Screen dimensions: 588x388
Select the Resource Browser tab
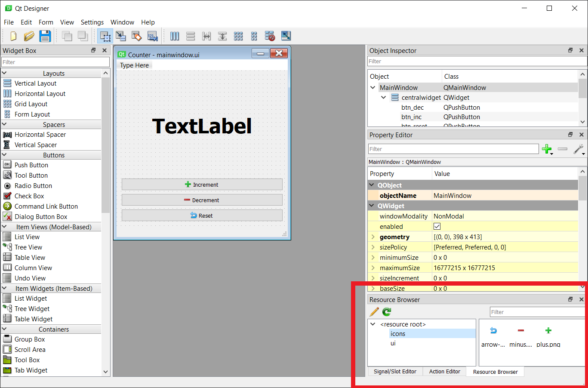tap(495, 372)
